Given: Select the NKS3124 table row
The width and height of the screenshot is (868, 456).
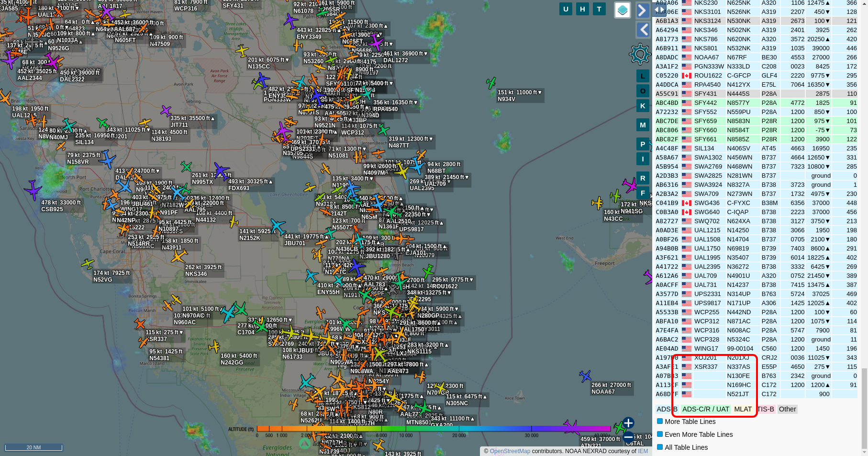Looking at the screenshot, I should click(756, 21).
